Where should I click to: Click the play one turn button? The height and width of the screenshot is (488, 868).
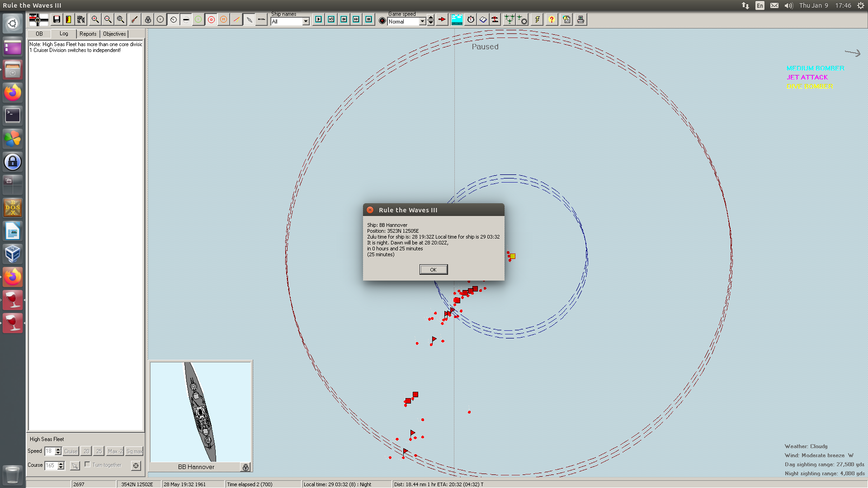point(319,19)
